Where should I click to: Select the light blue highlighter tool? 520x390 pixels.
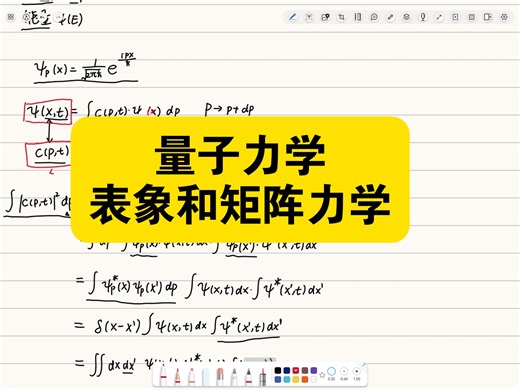[206, 377]
